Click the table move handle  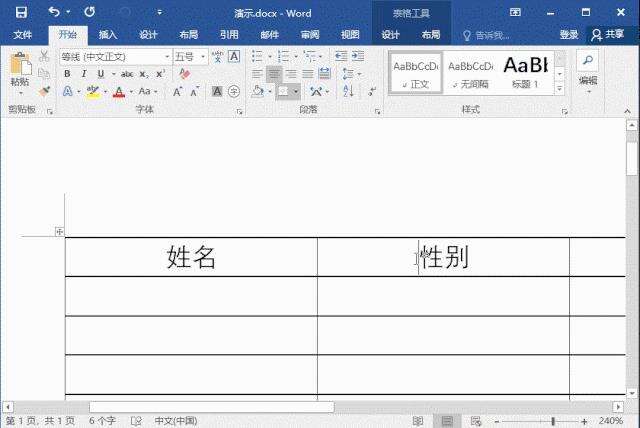click(59, 232)
